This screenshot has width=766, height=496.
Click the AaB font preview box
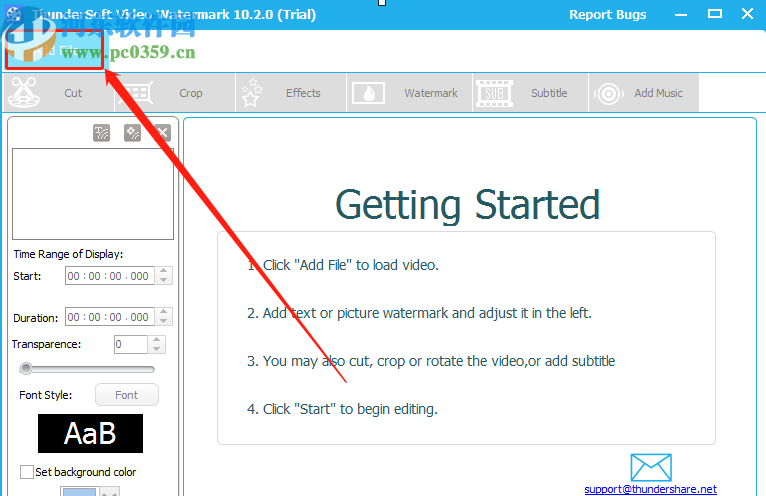point(90,433)
